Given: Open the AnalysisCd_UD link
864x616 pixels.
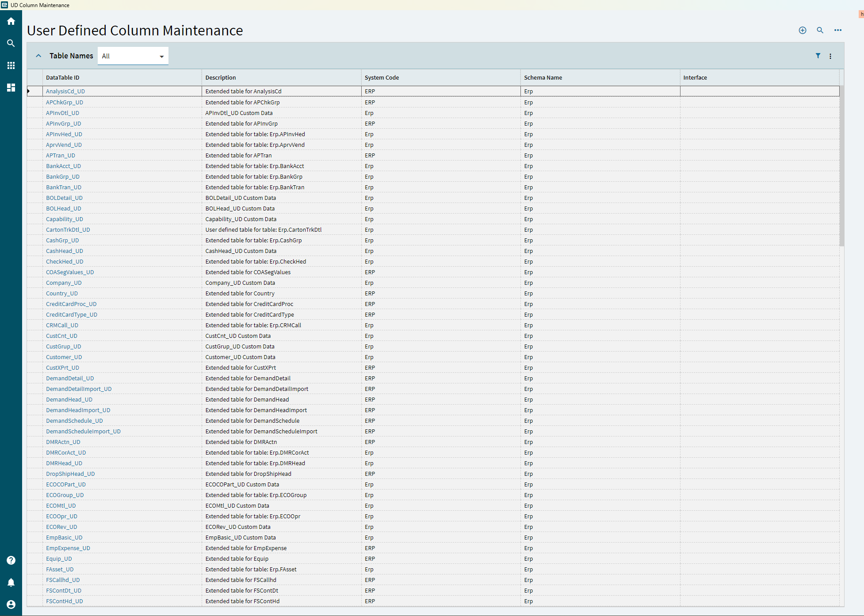Looking at the screenshot, I should tap(65, 91).
